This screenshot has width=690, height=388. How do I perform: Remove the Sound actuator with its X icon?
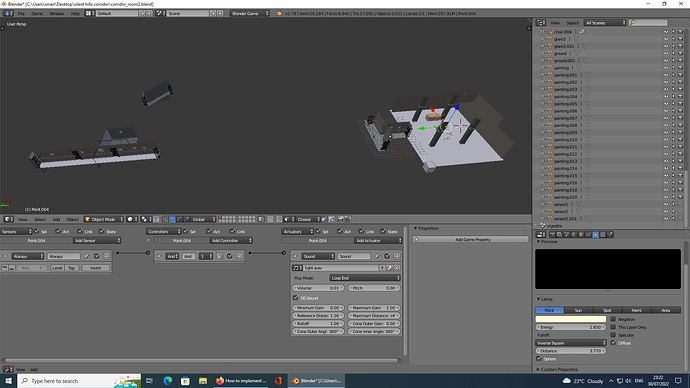tap(397, 256)
